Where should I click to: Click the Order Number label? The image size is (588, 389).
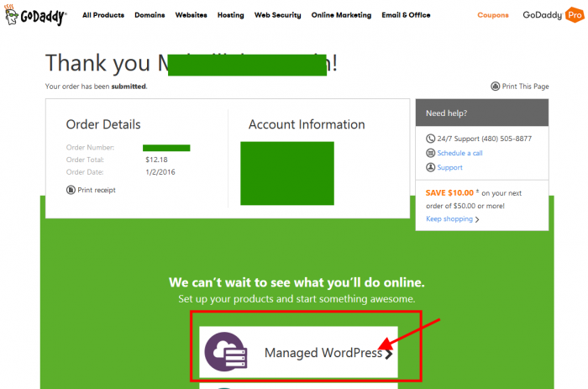coord(90,147)
